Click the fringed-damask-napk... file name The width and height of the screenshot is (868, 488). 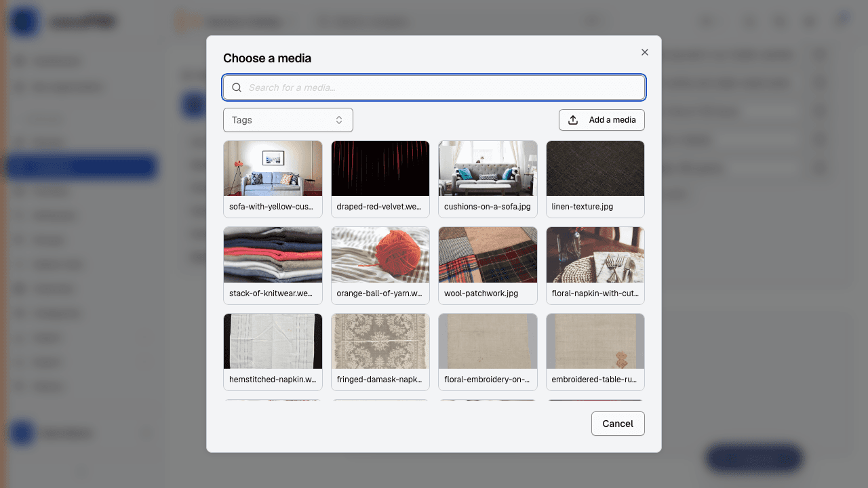point(380,380)
